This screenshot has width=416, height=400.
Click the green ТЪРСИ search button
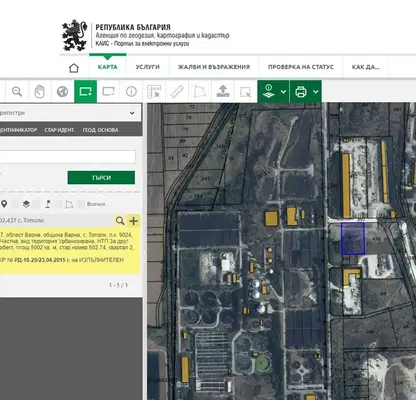click(101, 178)
